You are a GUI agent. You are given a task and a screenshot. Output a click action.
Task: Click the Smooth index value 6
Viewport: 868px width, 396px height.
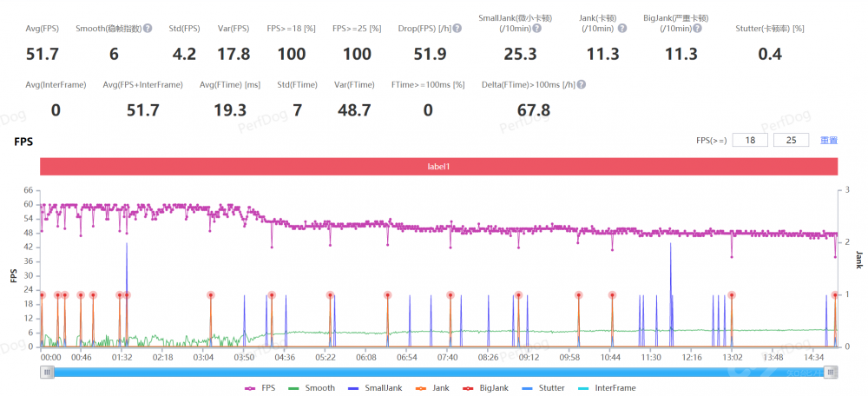click(114, 55)
